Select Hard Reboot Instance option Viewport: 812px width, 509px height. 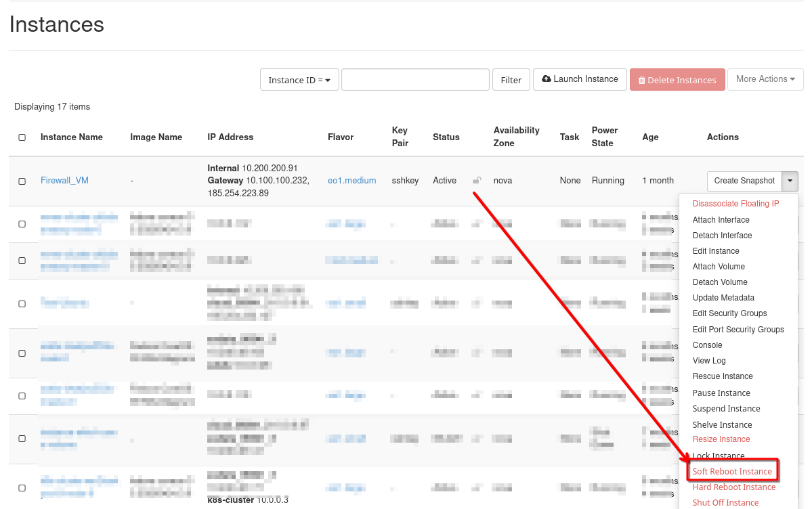click(x=733, y=487)
